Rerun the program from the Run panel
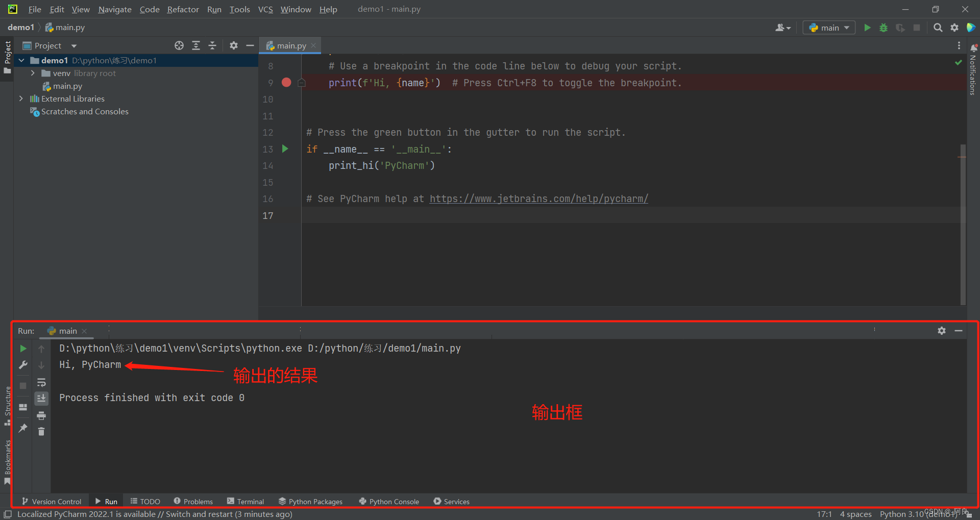 23,349
